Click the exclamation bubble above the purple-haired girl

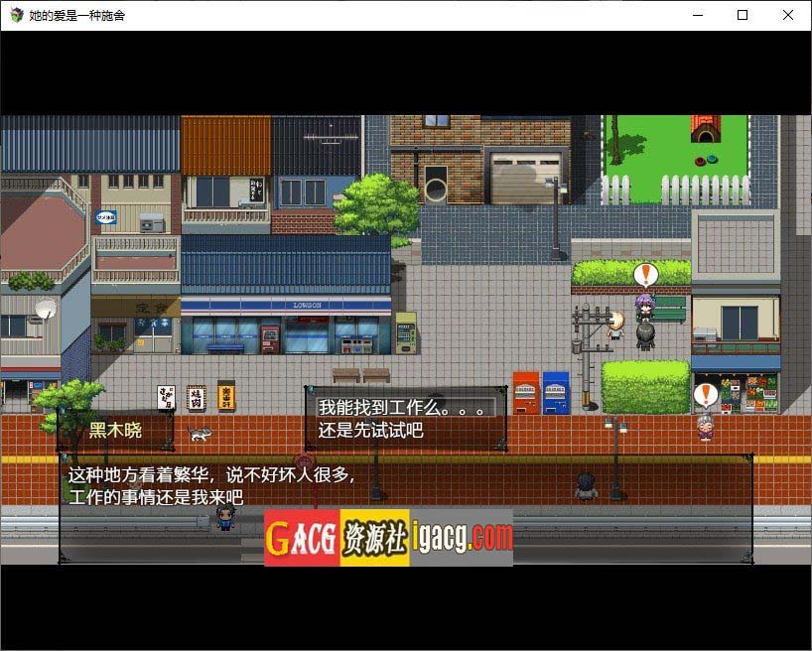[646, 274]
